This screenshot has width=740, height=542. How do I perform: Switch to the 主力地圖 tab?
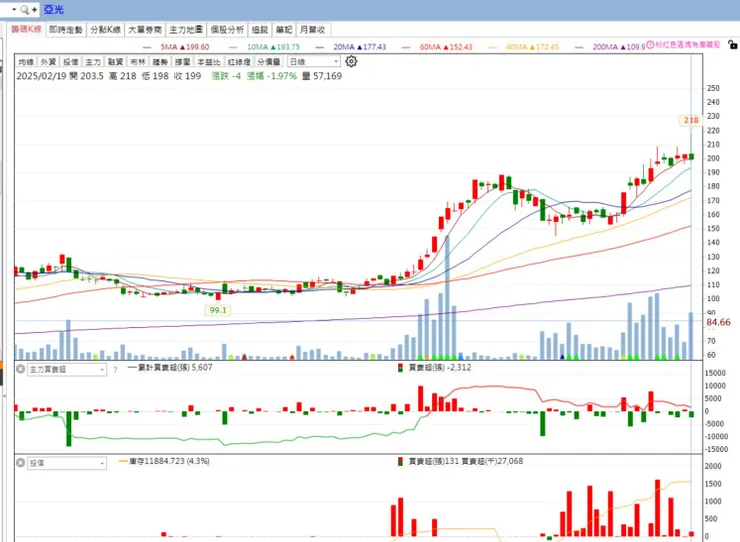[x=186, y=30]
